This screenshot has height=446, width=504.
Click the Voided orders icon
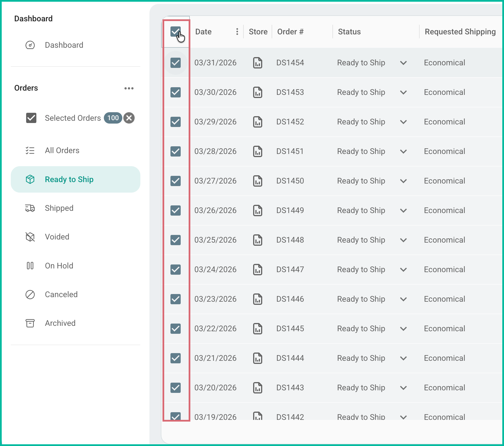pos(30,237)
